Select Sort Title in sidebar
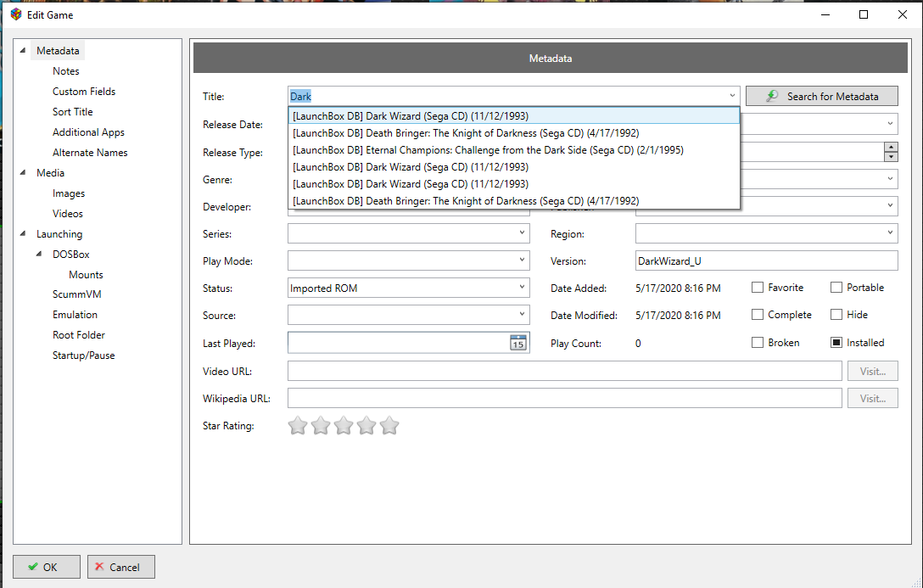923x588 pixels. [72, 112]
